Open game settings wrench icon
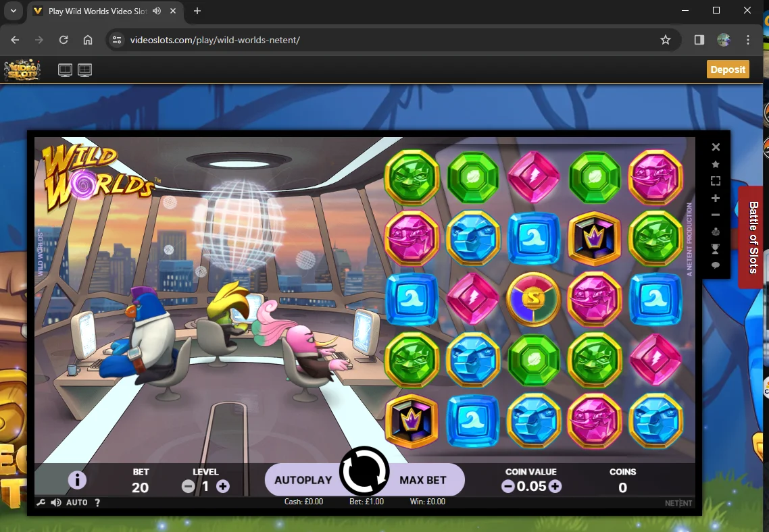769x532 pixels. coord(41,502)
